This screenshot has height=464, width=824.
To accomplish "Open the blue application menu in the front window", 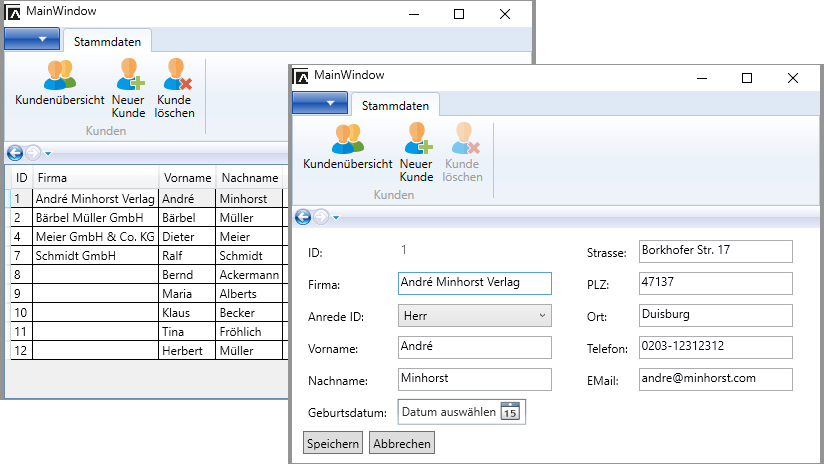I will [319, 104].
